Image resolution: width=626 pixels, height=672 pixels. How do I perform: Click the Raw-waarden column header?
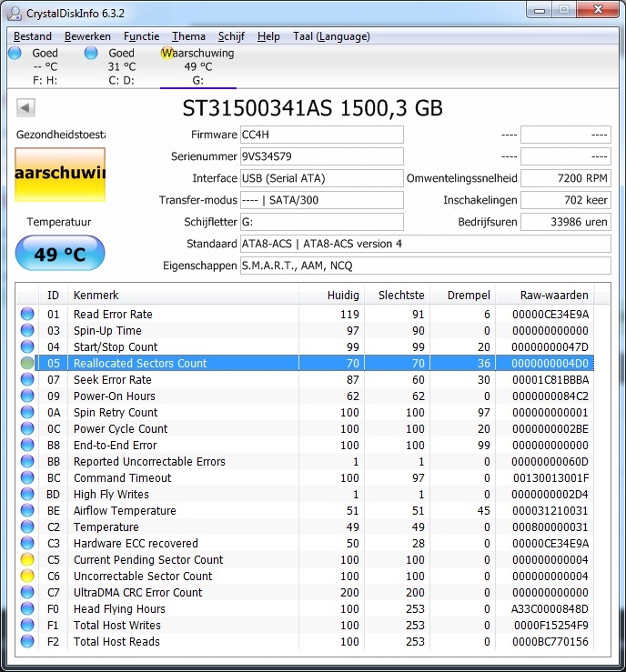pyautogui.click(x=545, y=295)
